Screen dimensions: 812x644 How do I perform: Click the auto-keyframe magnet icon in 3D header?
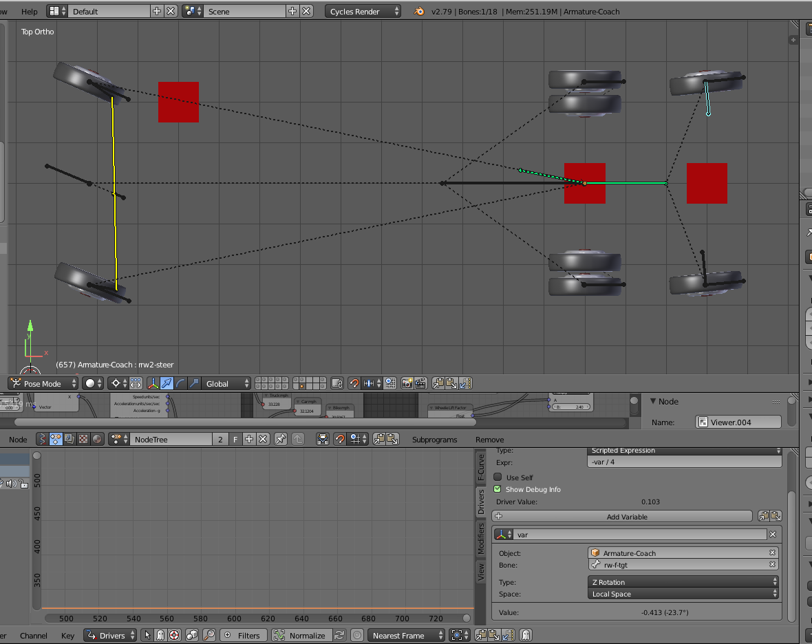pyautogui.click(x=354, y=384)
